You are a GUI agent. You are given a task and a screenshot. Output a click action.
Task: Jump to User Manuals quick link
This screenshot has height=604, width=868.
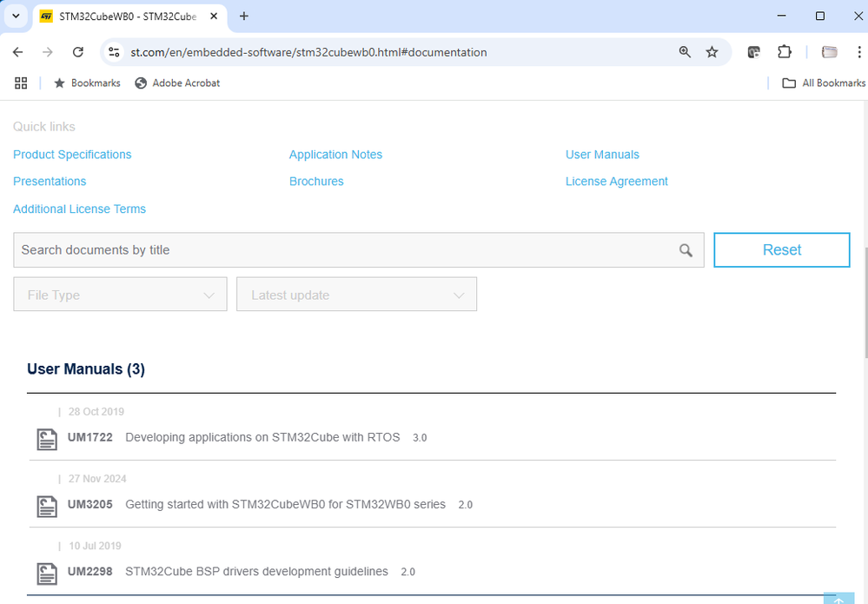[602, 155]
